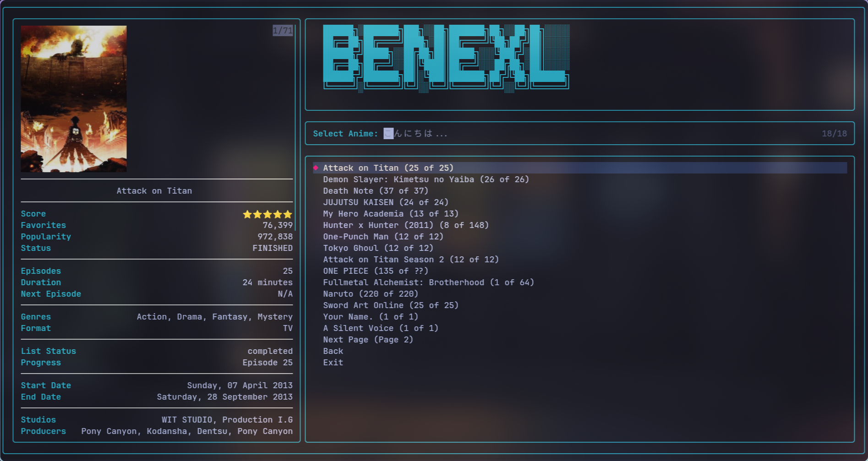
Task: Click the Back option
Action: [333, 351]
